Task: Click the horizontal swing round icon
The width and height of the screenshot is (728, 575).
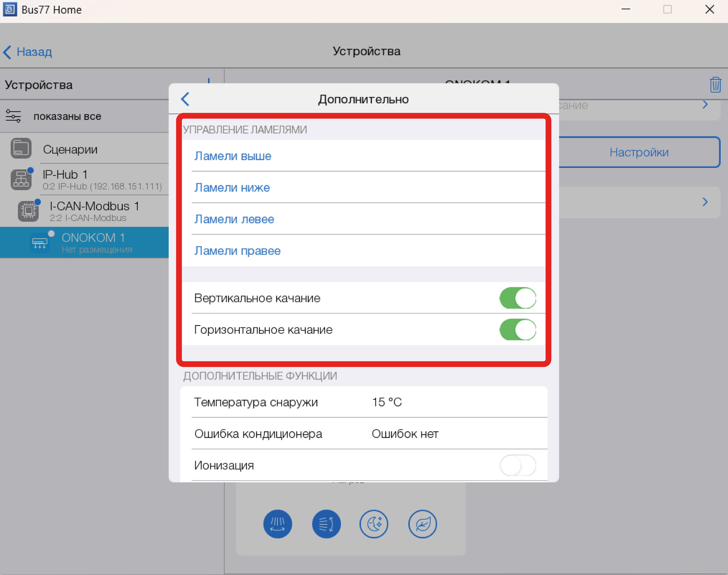Action: 326,524
